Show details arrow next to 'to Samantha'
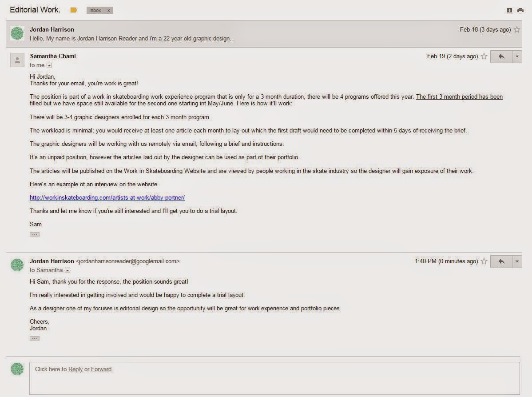 (67, 270)
